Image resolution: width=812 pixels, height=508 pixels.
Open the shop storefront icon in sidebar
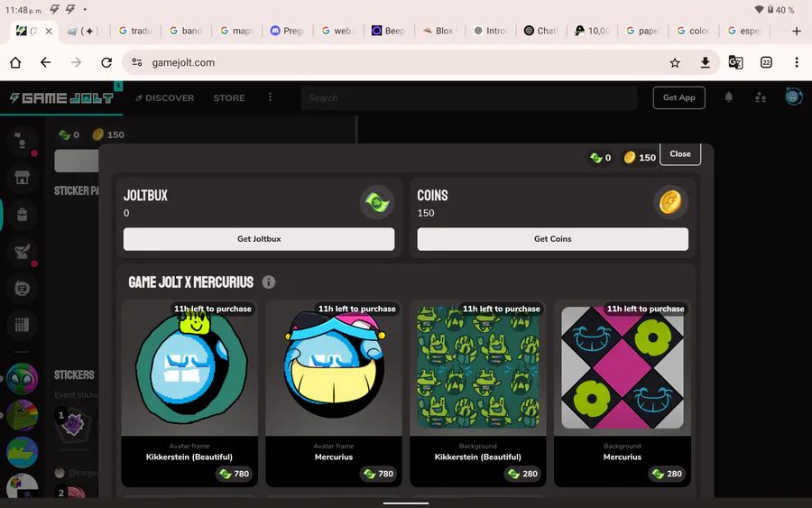pos(22,178)
